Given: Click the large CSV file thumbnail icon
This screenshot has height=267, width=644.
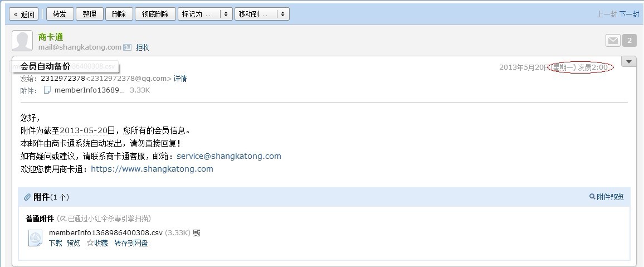Looking at the screenshot, I should (35, 238).
